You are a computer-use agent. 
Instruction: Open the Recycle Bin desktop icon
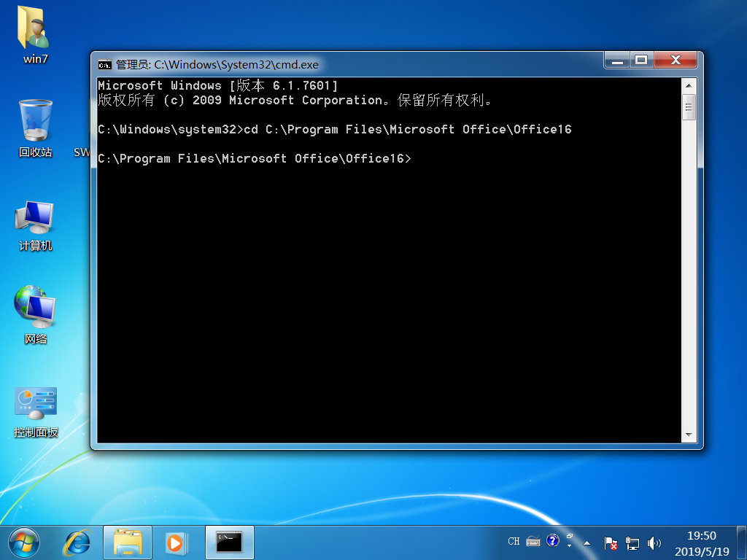tap(35, 128)
